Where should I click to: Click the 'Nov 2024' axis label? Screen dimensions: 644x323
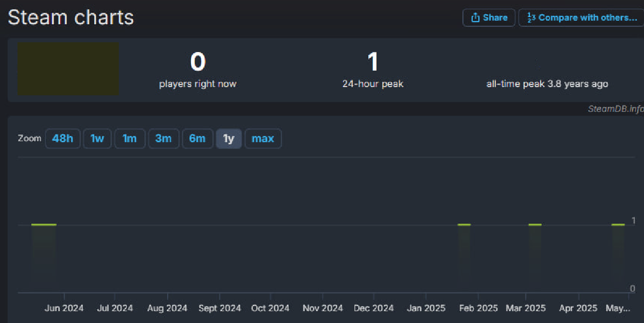tap(323, 308)
